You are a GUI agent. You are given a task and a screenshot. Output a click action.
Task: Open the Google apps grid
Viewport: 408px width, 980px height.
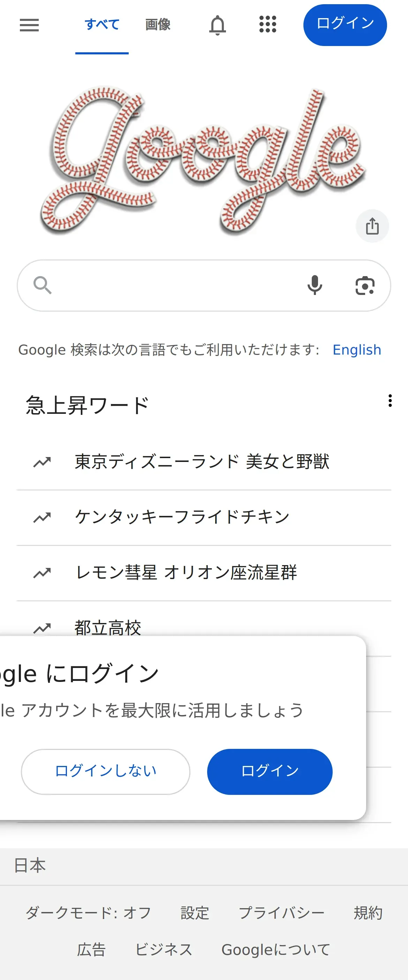(x=267, y=24)
